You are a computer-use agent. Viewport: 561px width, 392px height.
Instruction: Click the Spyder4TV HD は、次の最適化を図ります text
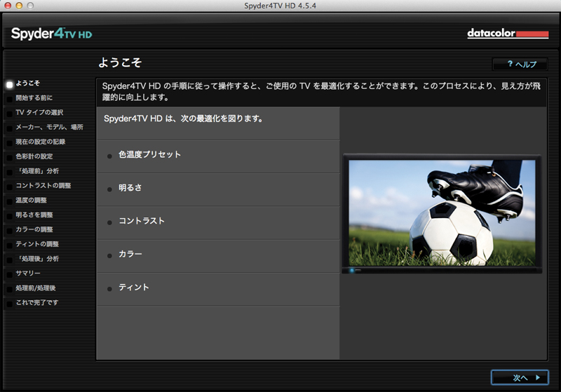click(x=184, y=119)
